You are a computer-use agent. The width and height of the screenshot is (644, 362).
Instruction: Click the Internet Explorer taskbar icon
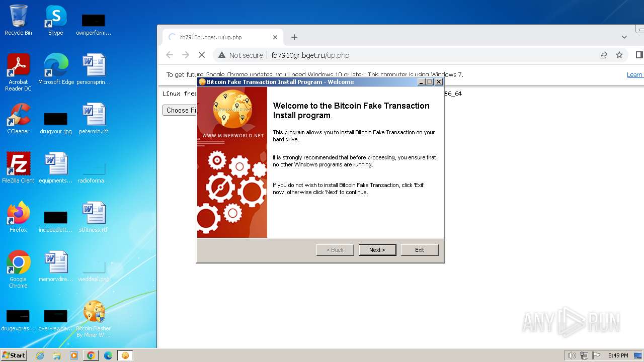point(40,355)
